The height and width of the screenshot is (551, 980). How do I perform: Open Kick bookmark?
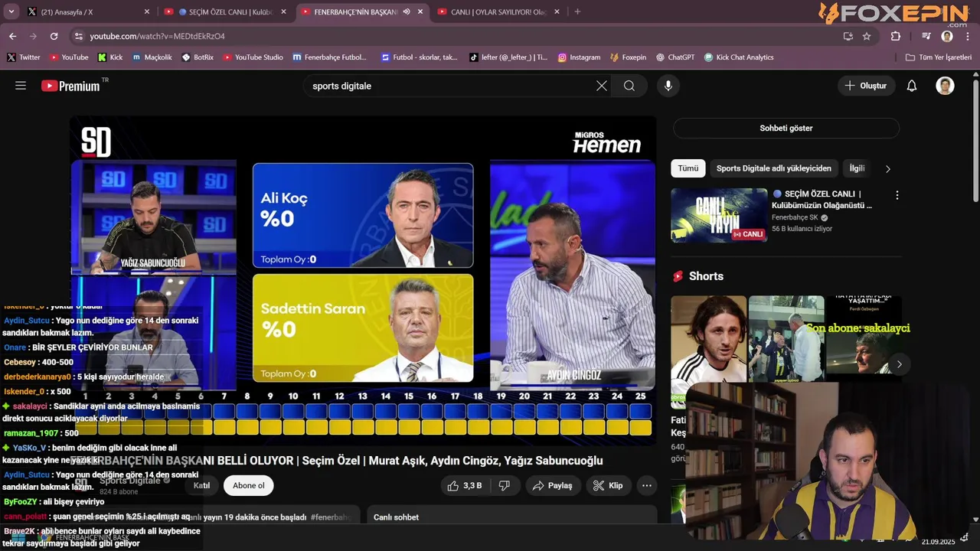click(110, 57)
